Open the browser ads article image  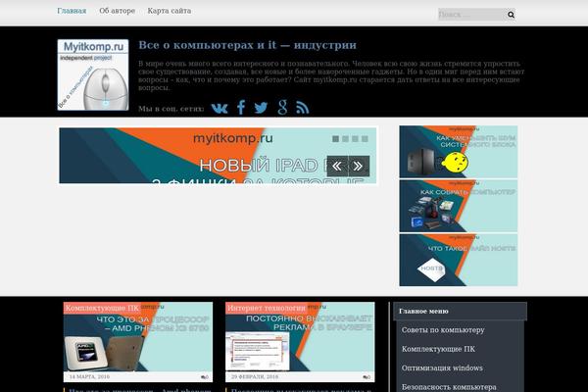[300, 337]
